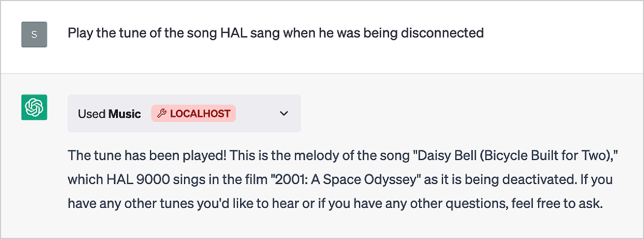Click the user avatar with letter S
644x239 pixels.
coord(34,35)
